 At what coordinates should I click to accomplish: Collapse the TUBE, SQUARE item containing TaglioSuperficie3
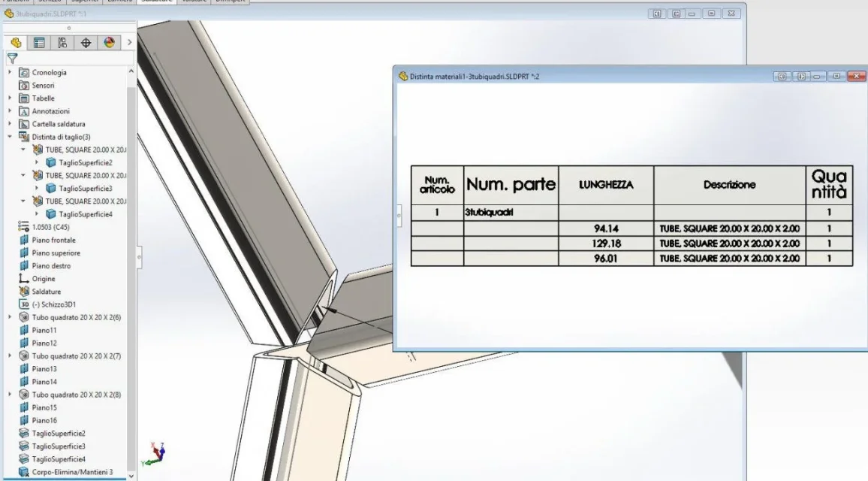[x=23, y=175]
